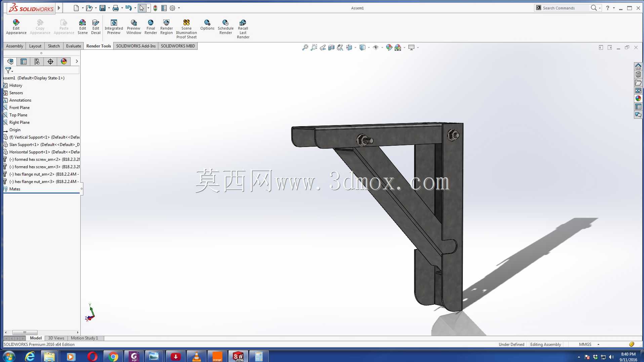Click the Undo icon
Image resolution: width=644 pixels, height=362 pixels.
point(129,8)
